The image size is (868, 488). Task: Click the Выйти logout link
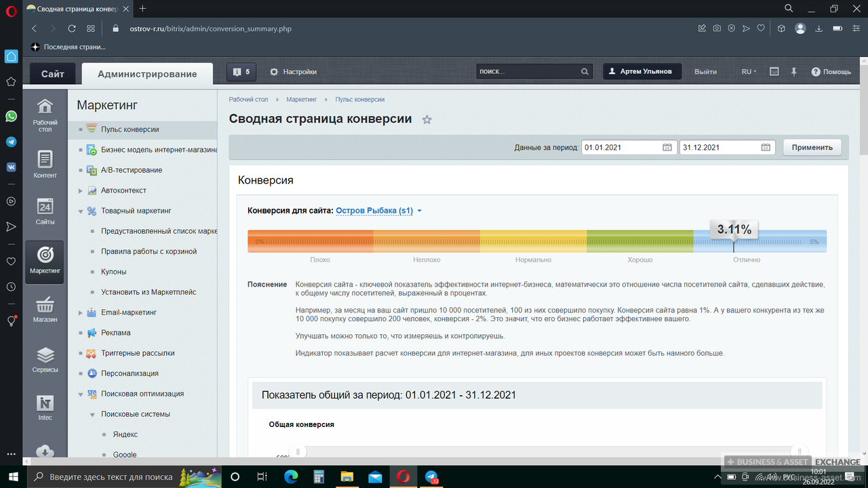click(705, 72)
